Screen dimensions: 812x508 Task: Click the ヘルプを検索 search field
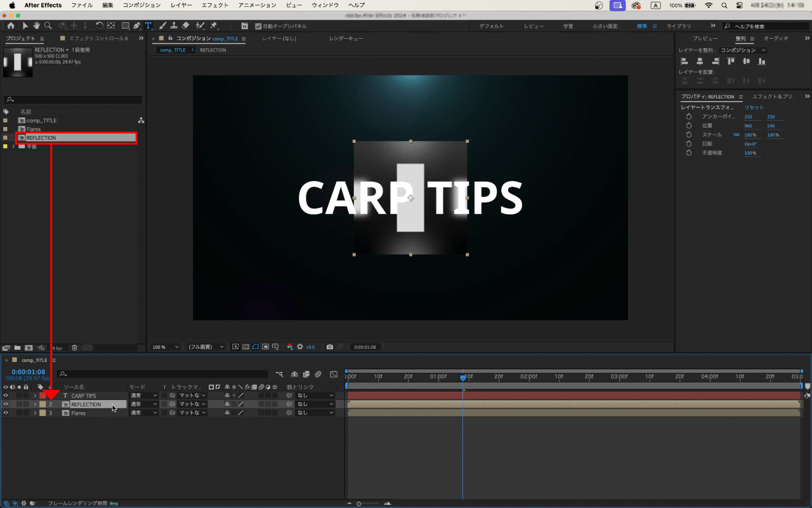(767, 26)
